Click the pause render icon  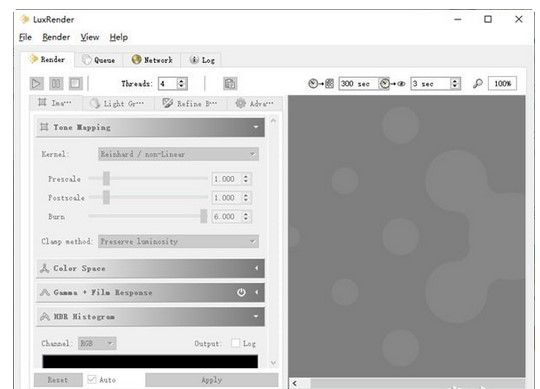[x=56, y=84]
